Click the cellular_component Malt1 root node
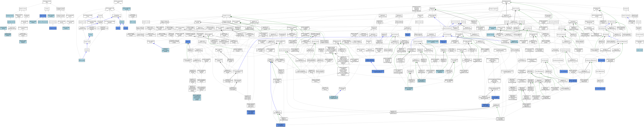This screenshot has height=127, width=644. (118, 2)
